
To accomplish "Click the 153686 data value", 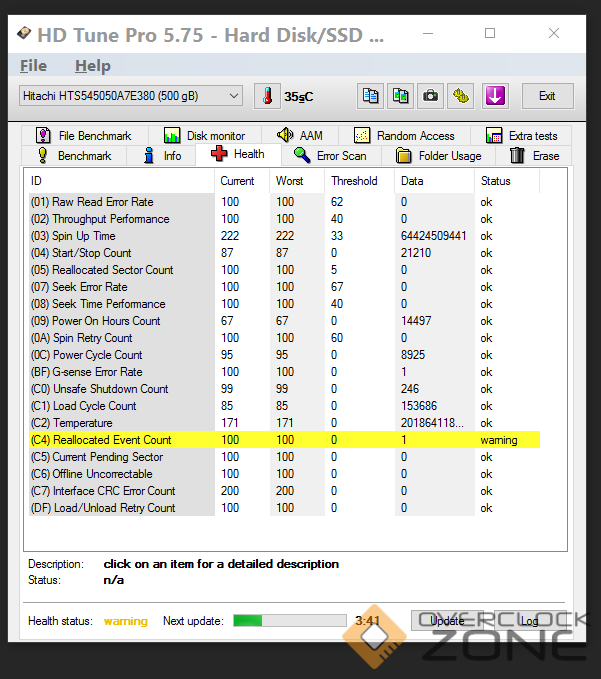I will click(419, 406).
